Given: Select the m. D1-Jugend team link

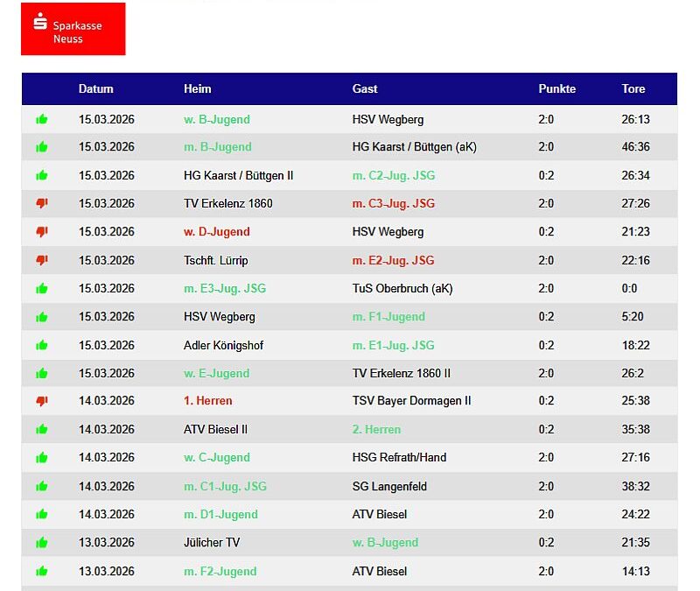Looking at the screenshot, I should tap(220, 514).
